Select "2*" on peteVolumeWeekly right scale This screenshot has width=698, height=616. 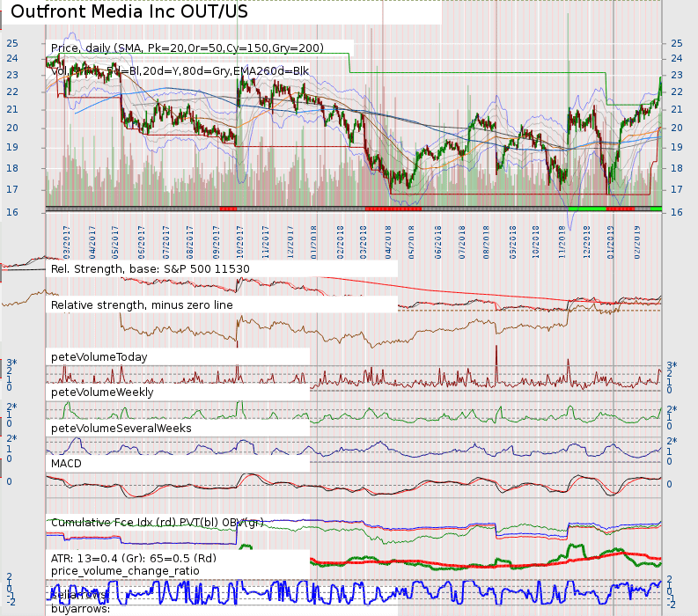point(672,409)
